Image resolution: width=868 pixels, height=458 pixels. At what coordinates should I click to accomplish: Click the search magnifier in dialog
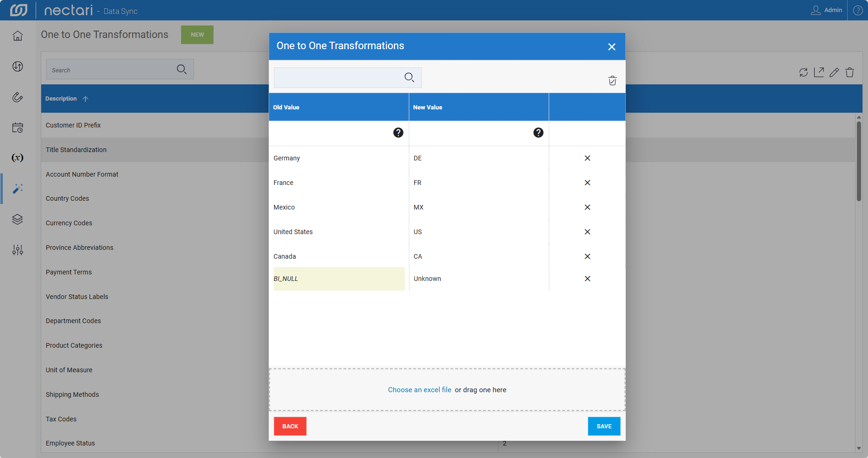click(x=409, y=77)
